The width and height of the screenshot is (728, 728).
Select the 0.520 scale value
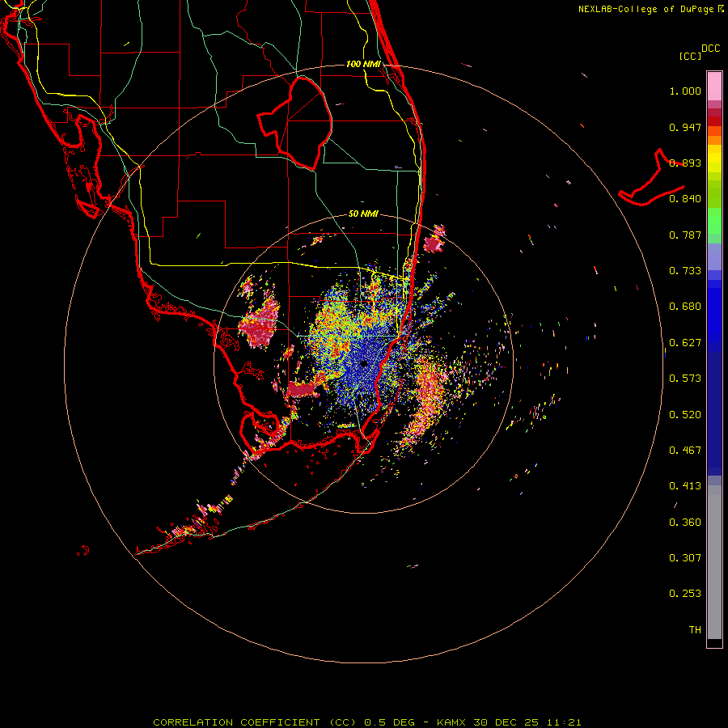point(685,415)
